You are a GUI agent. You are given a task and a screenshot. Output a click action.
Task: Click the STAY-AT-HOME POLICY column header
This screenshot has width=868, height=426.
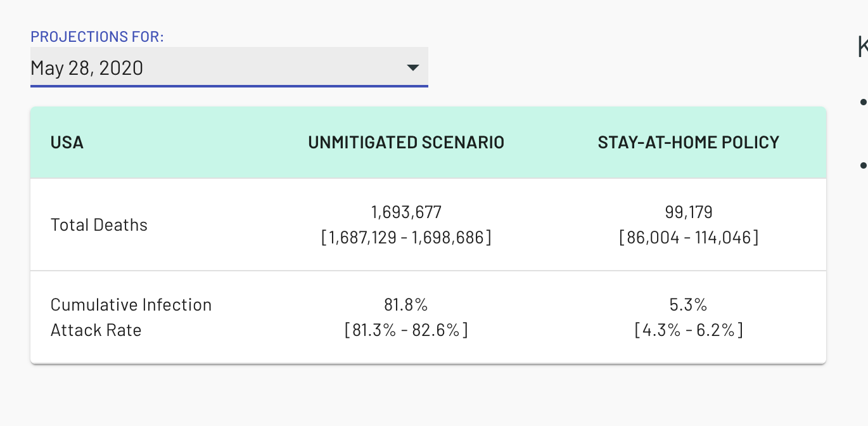[688, 143]
